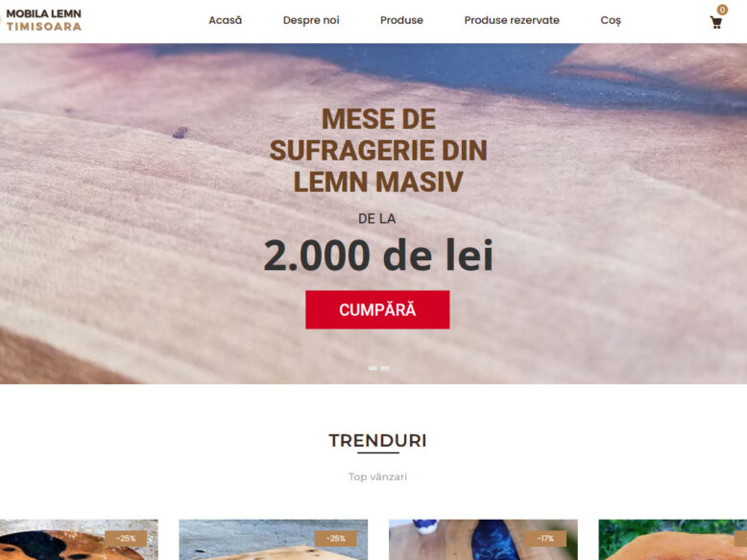Viewport: 747px width, 560px height.
Task: Open the blue epoxy table product image
Action: pyautogui.click(x=483, y=540)
